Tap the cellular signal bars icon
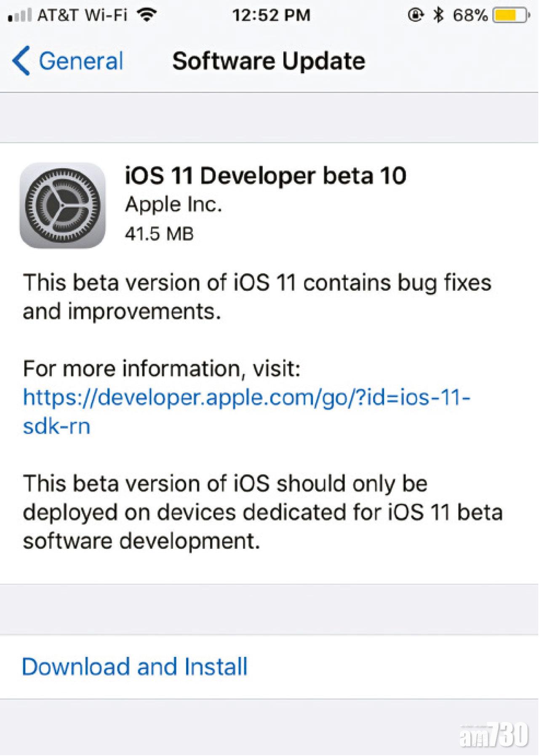The image size is (539, 756). [19, 16]
